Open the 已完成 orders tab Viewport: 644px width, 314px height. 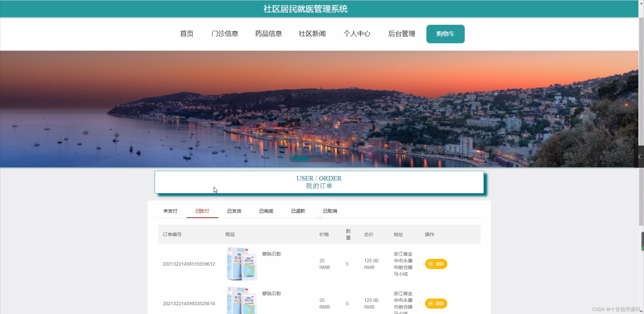(x=266, y=211)
